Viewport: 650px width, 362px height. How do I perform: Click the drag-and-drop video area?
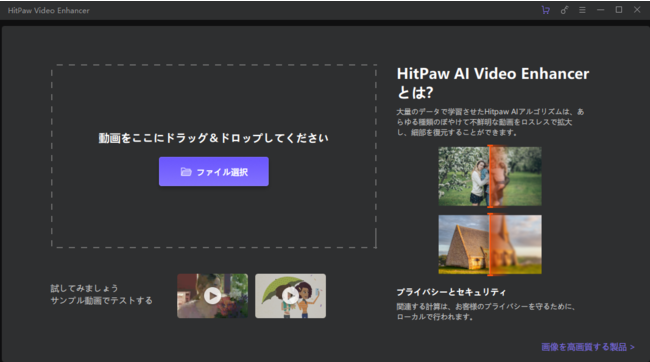[213, 156]
